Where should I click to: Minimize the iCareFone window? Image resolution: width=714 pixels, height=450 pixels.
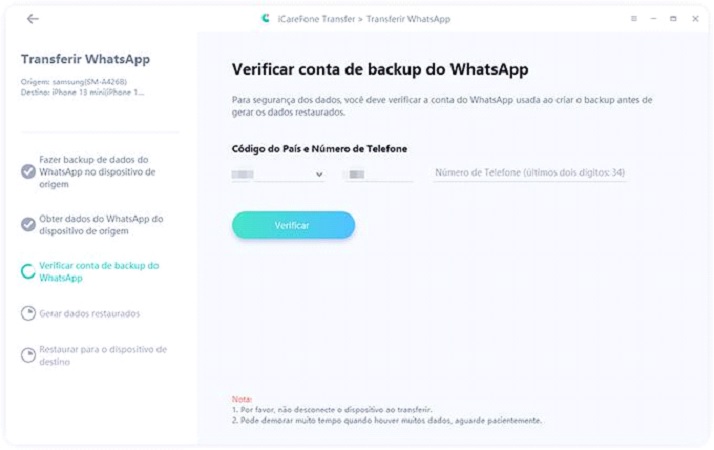point(653,19)
